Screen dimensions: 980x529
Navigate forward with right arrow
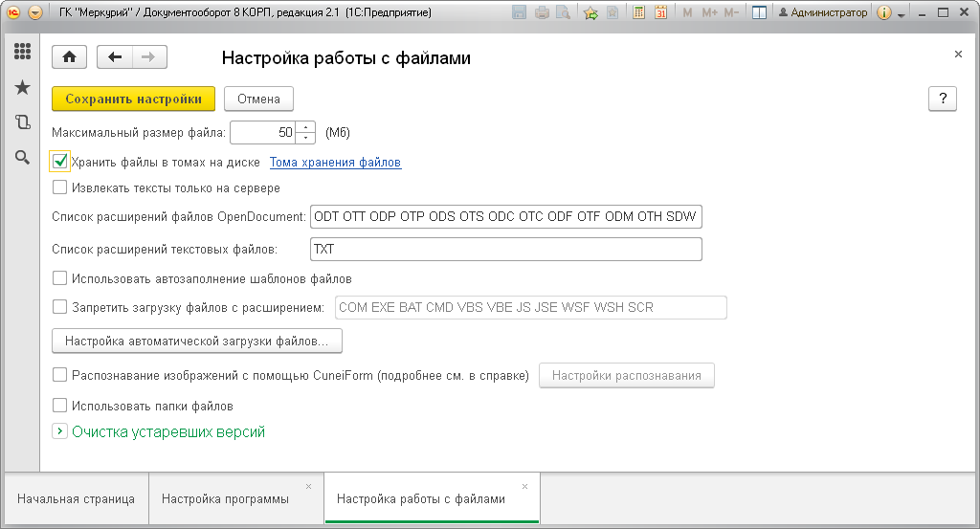tap(148, 57)
